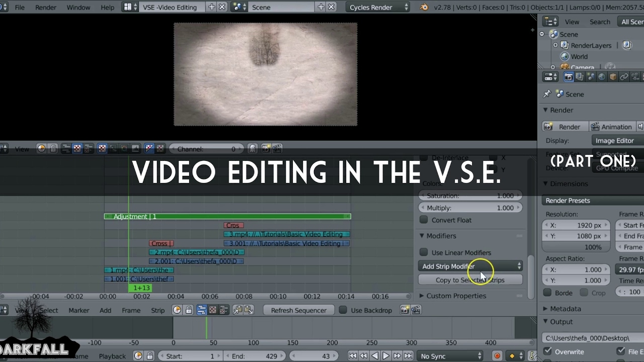Viewport: 644px width, 362px height.
Task: Toggle the Convert Float checkbox
Action: (x=424, y=220)
